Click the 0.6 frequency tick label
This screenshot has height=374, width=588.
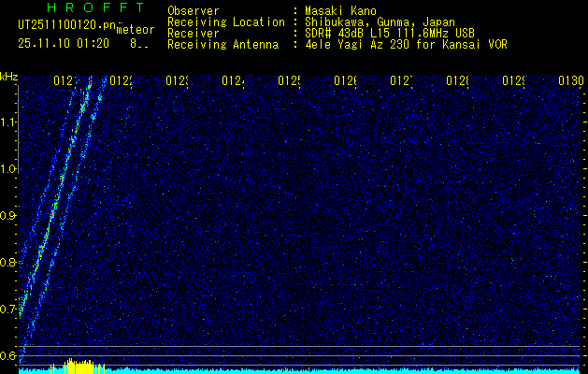pos(8,355)
